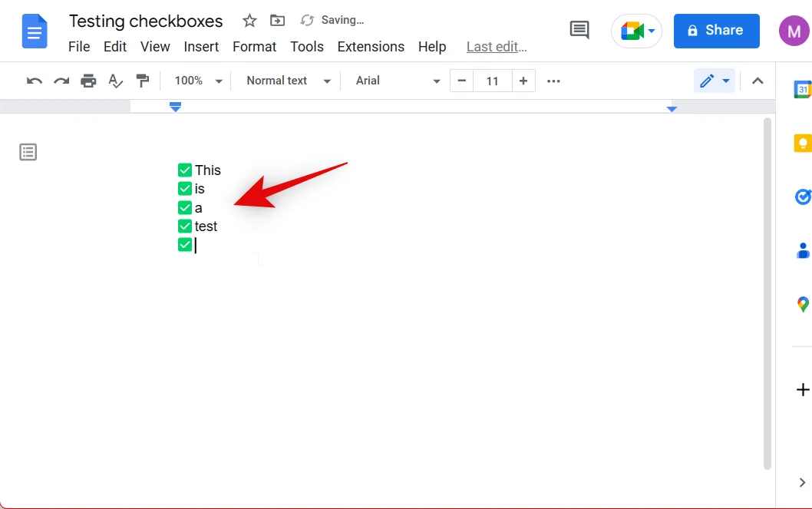Open the Insert menu
Image resolution: width=812 pixels, height=509 pixels.
[x=201, y=47]
